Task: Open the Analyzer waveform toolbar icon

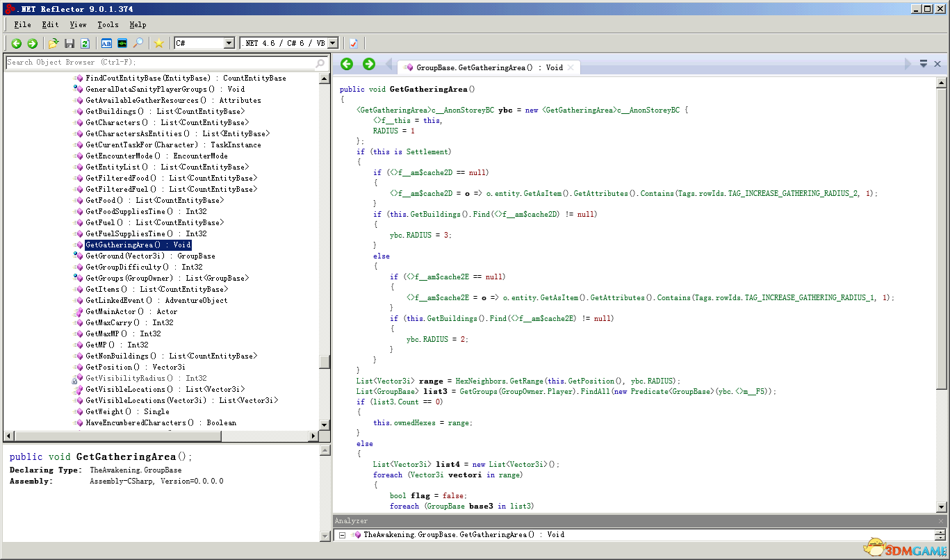Action: click(122, 43)
